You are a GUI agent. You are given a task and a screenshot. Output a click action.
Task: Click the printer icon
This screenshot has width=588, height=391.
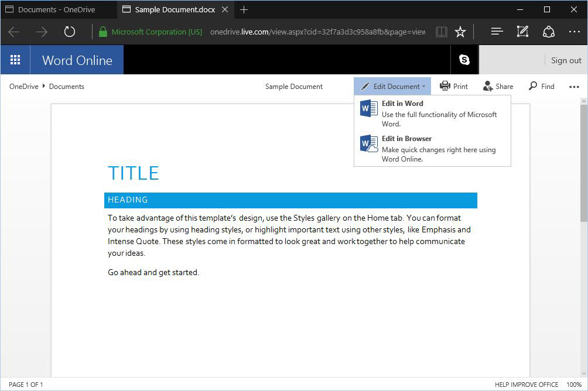(445, 86)
